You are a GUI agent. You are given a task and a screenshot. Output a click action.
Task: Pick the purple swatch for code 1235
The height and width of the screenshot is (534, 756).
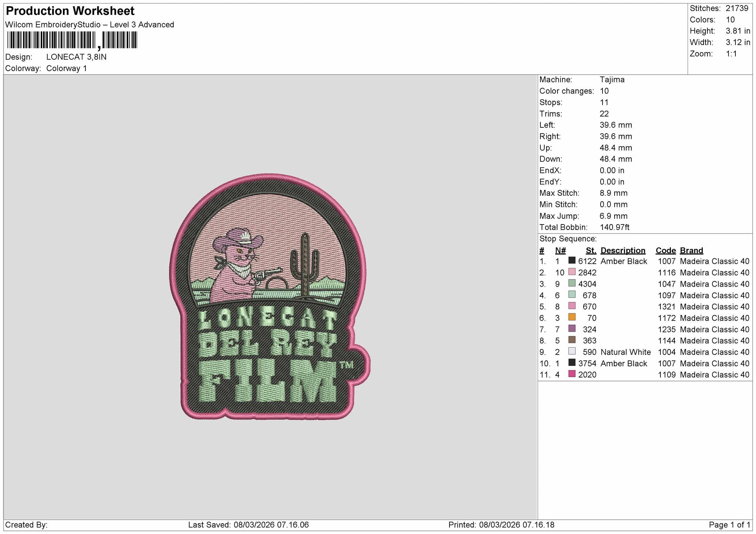click(572, 329)
